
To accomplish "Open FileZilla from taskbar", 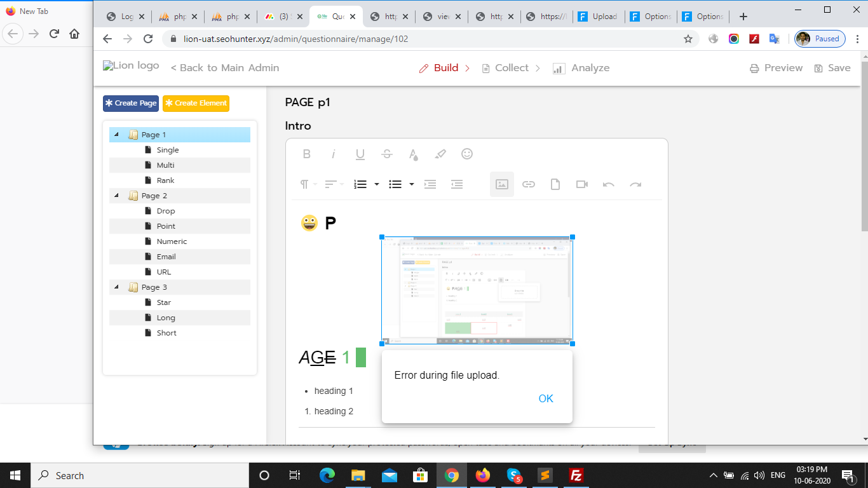I will 576,475.
